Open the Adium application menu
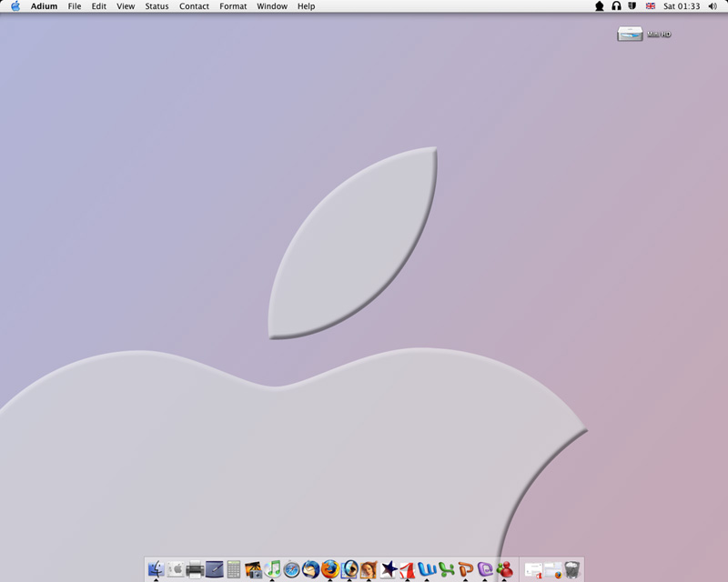 click(44, 6)
